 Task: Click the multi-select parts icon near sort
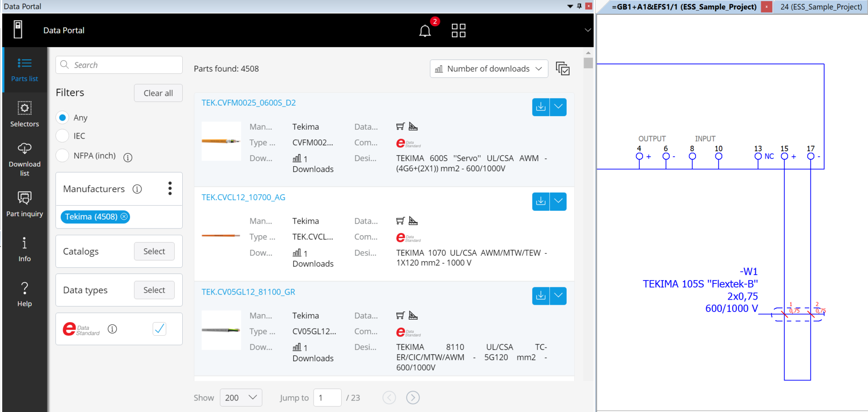click(x=563, y=69)
